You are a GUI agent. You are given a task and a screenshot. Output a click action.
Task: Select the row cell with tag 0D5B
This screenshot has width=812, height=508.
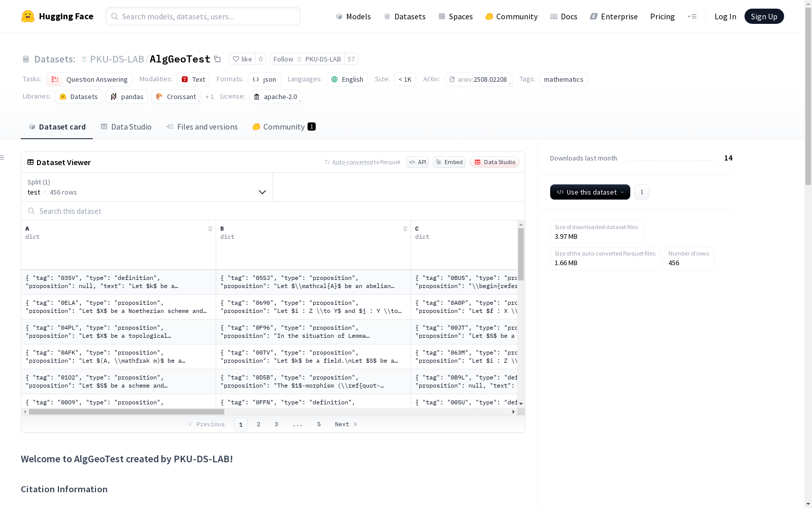coord(313,382)
